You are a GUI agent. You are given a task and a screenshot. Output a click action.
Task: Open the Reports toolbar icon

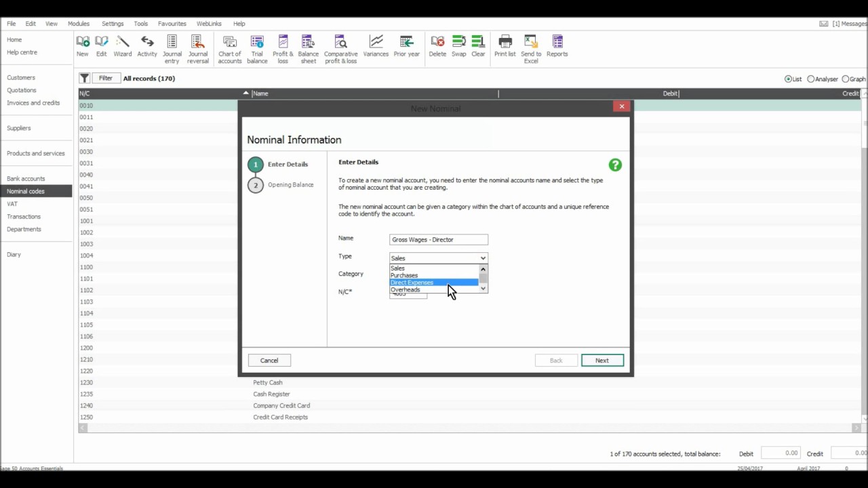click(557, 46)
